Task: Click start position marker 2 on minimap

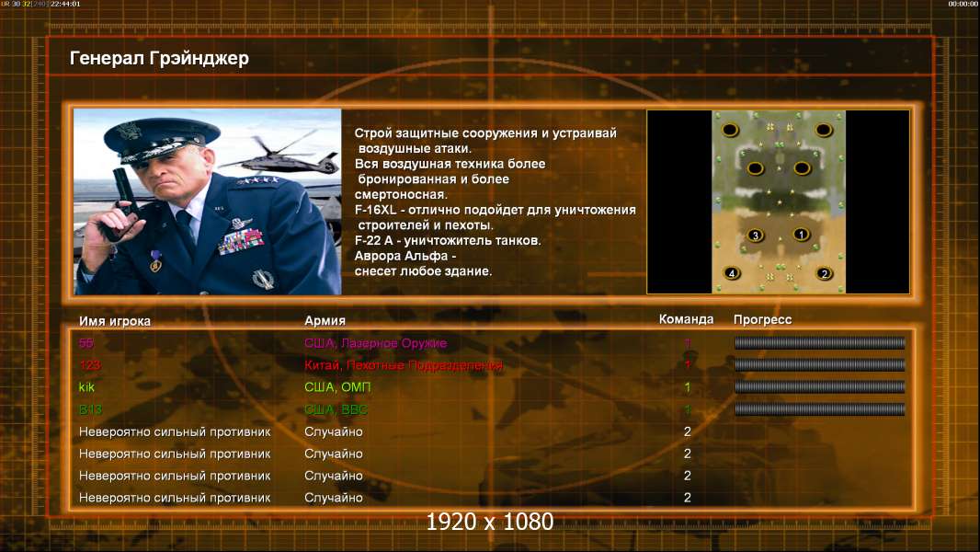Action: (824, 273)
